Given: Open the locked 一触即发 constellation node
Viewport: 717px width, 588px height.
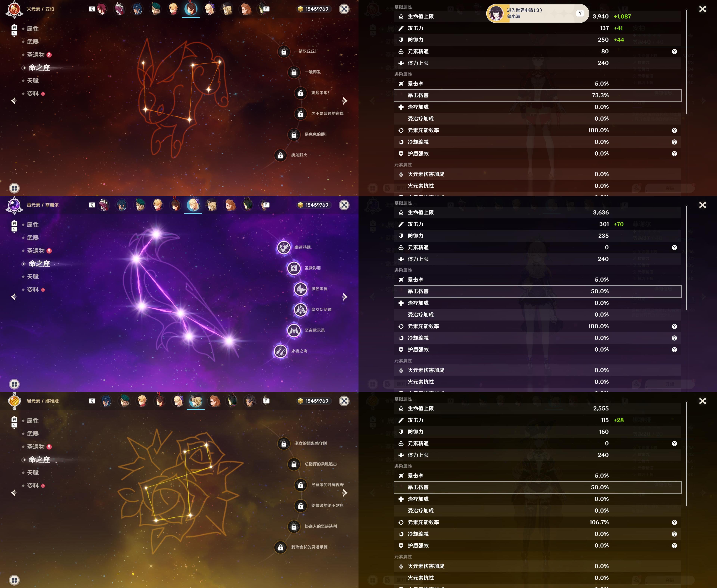Looking at the screenshot, I should tap(294, 72).
